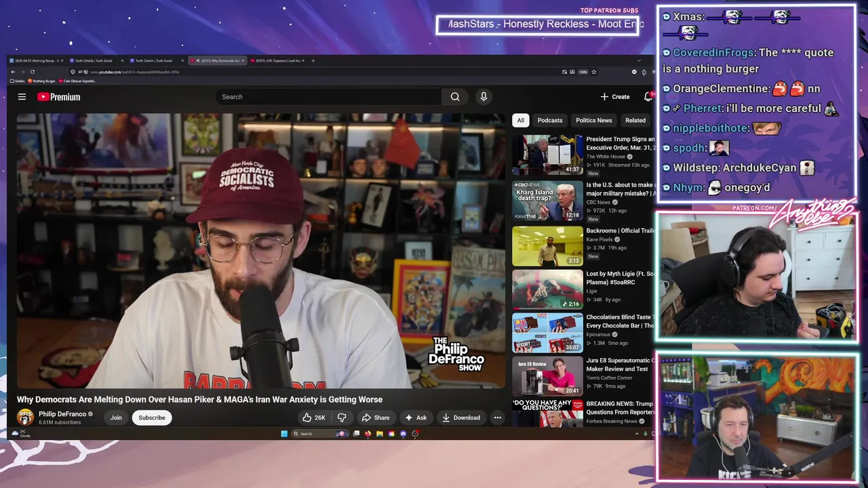Screen dimensions: 868x488
Task: Show hidden system tray icons chevron
Action: point(637,434)
